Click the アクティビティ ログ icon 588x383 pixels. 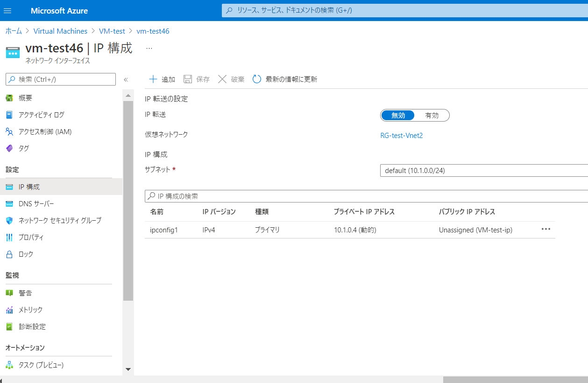[x=9, y=115]
